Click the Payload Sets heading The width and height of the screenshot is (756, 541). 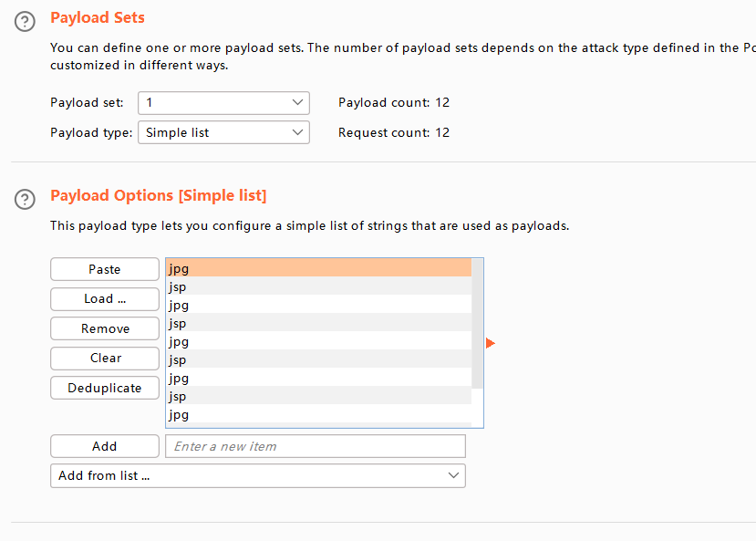[97, 17]
